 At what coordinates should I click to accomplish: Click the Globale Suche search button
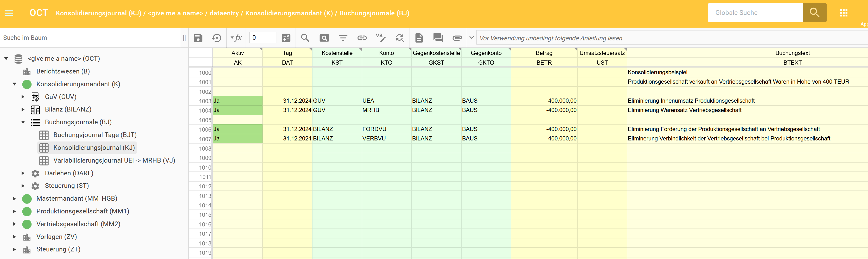[x=814, y=13]
